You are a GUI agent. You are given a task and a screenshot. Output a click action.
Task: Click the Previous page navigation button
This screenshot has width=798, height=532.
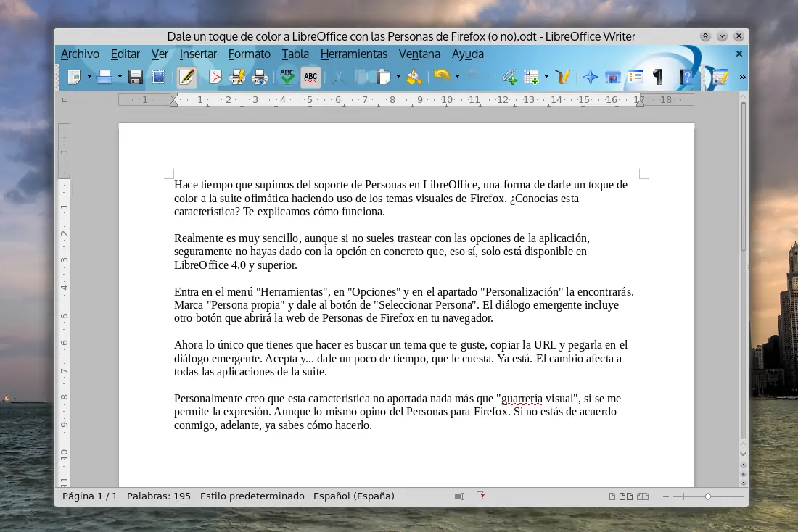tap(744, 465)
